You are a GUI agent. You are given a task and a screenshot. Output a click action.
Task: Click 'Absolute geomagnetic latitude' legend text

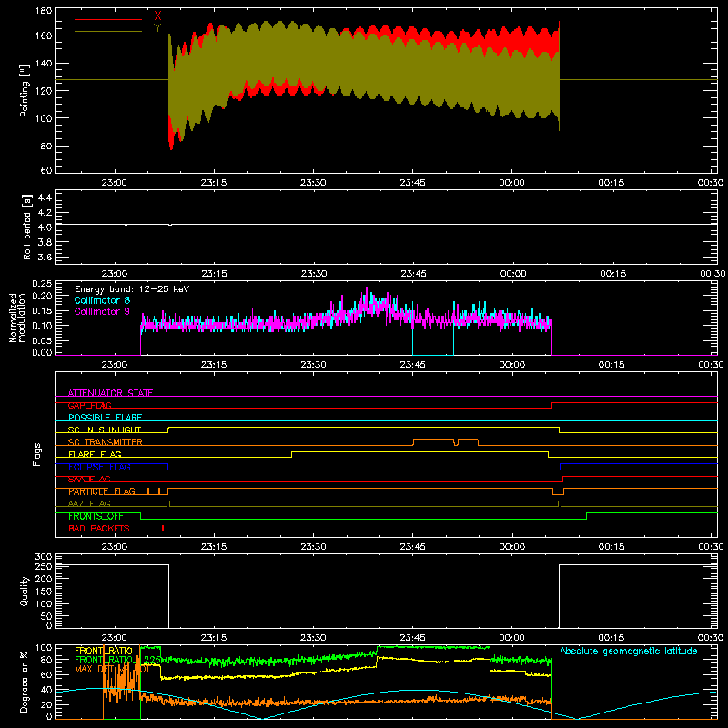[x=629, y=651]
